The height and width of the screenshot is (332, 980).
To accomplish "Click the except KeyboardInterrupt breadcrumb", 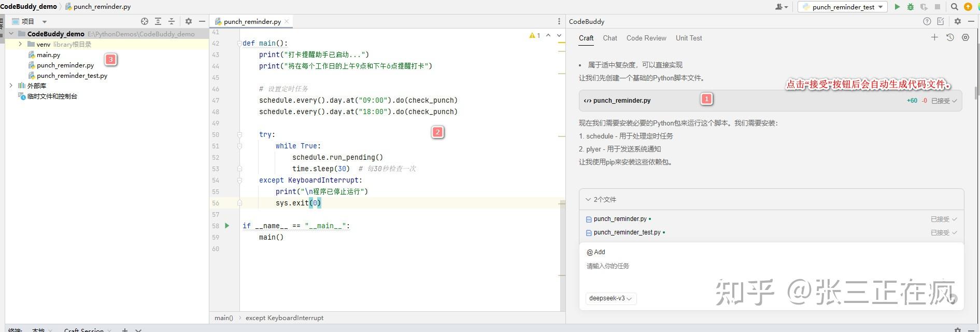I will click(x=285, y=317).
